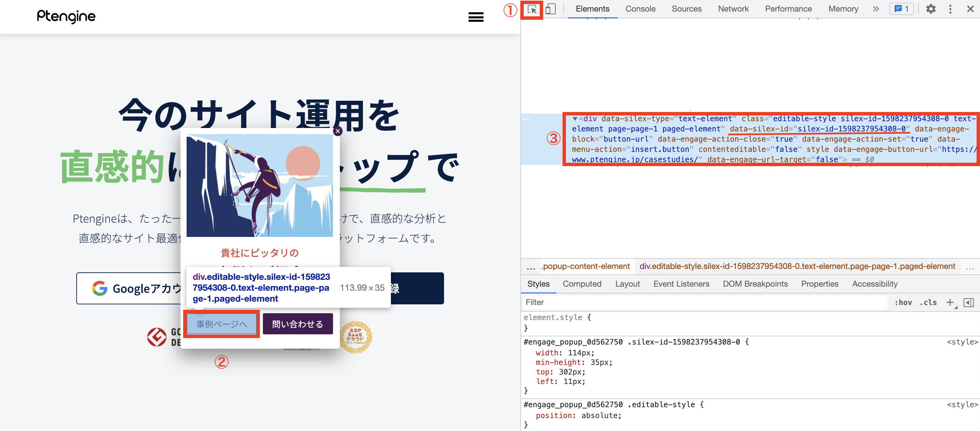Open the Sources tab
Image resolution: width=980 pixels, height=431 pixels.
(x=686, y=9)
